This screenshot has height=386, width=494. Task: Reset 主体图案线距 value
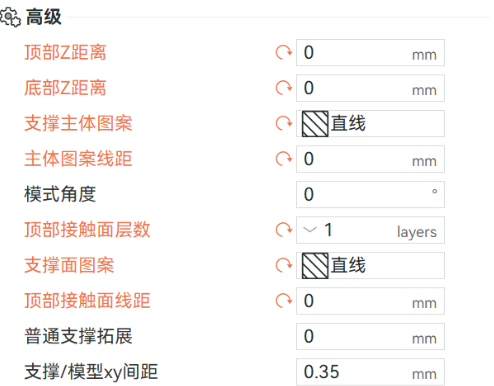coord(284,159)
